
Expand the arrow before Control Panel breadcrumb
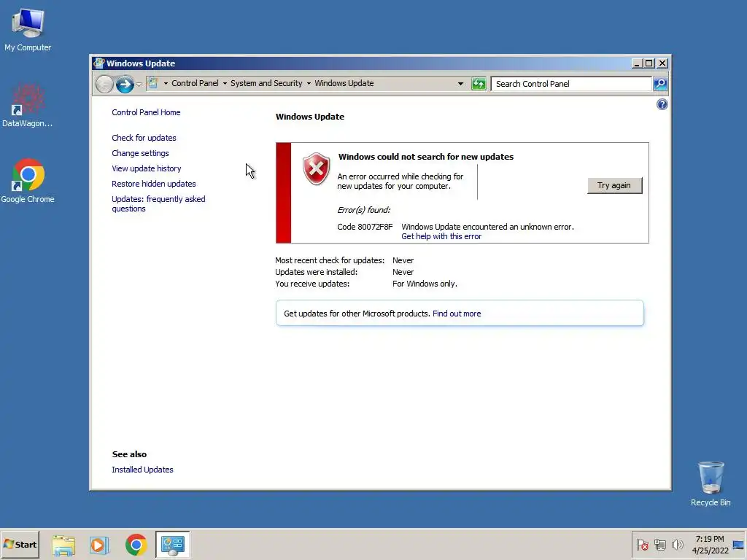tap(166, 83)
